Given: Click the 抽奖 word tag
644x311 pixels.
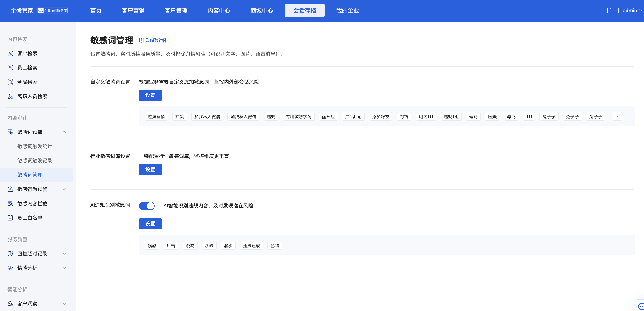Looking at the screenshot, I should point(179,116).
